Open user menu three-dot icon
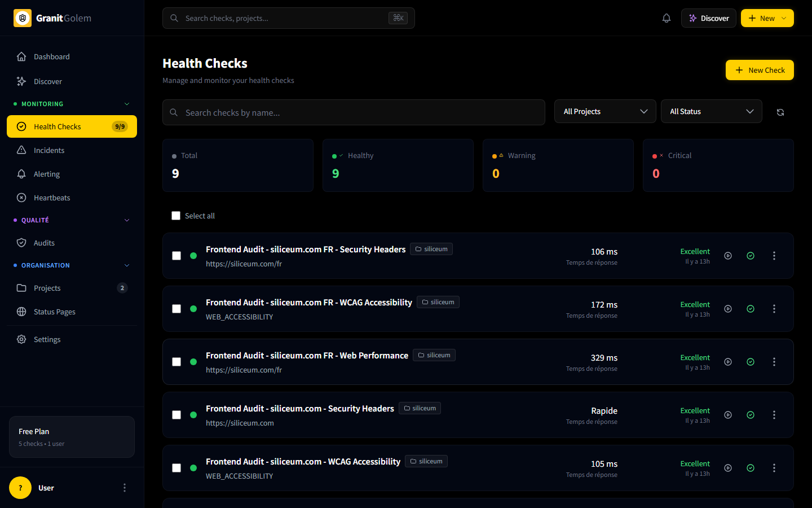 click(x=125, y=488)
